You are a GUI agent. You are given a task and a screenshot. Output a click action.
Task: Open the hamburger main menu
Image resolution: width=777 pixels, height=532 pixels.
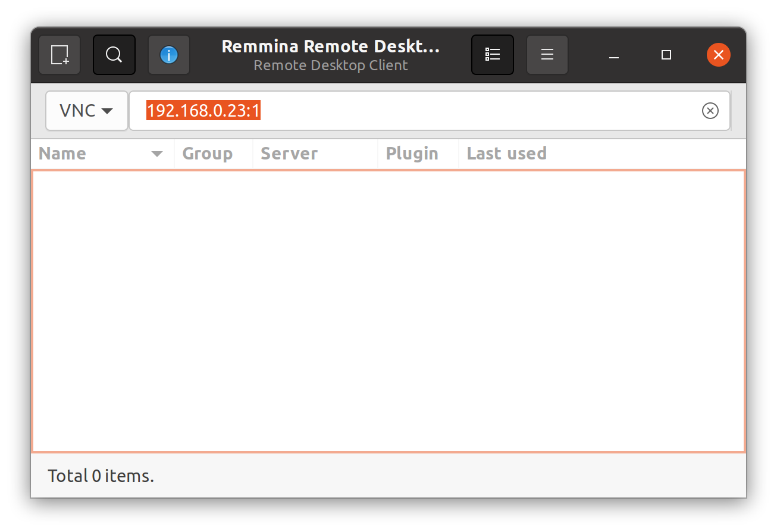[x=547, y=55]
